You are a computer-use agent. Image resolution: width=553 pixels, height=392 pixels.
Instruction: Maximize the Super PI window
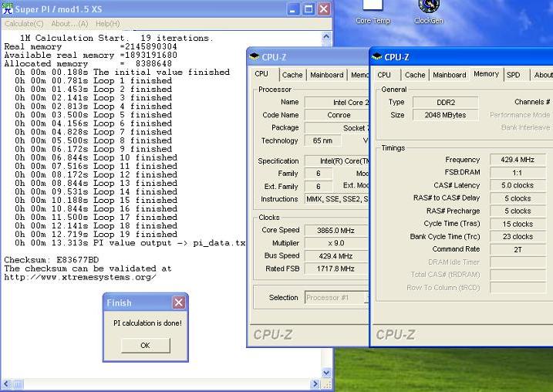click(x=309, y=9)
